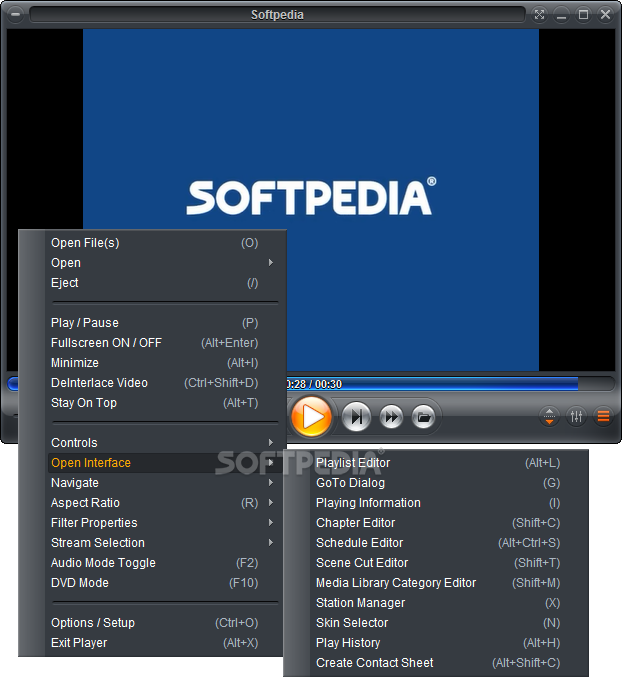Minimize the Softpedia player window

pos(561,15)
